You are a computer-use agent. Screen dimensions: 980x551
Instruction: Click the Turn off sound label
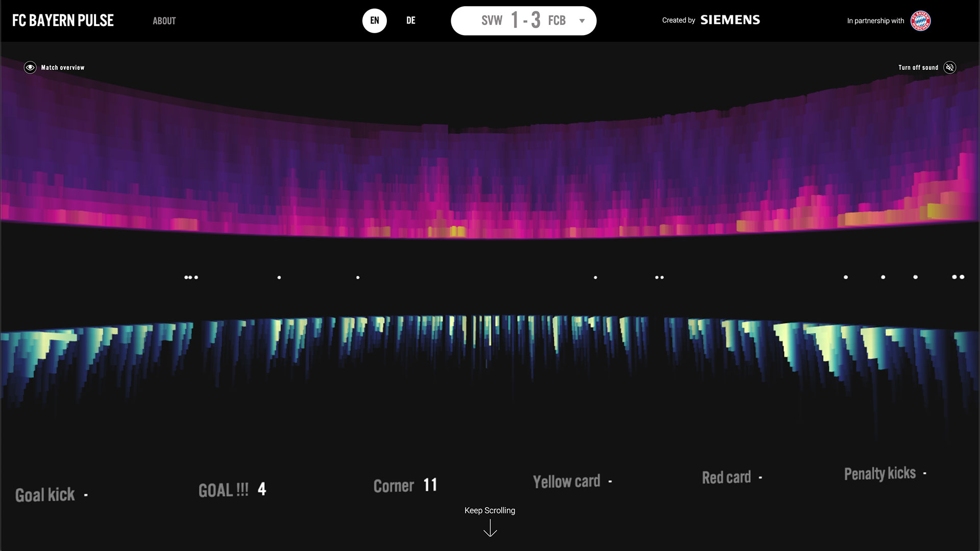(x=918, y=67)
